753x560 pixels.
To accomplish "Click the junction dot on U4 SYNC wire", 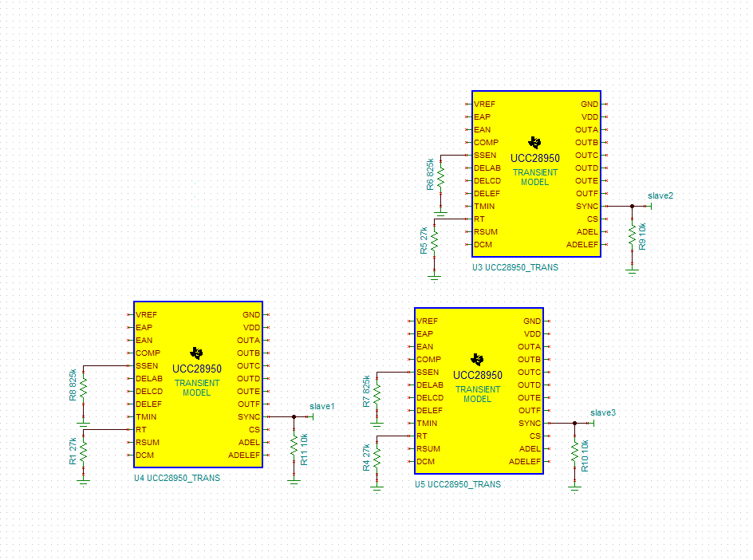I will click(294, 417).
